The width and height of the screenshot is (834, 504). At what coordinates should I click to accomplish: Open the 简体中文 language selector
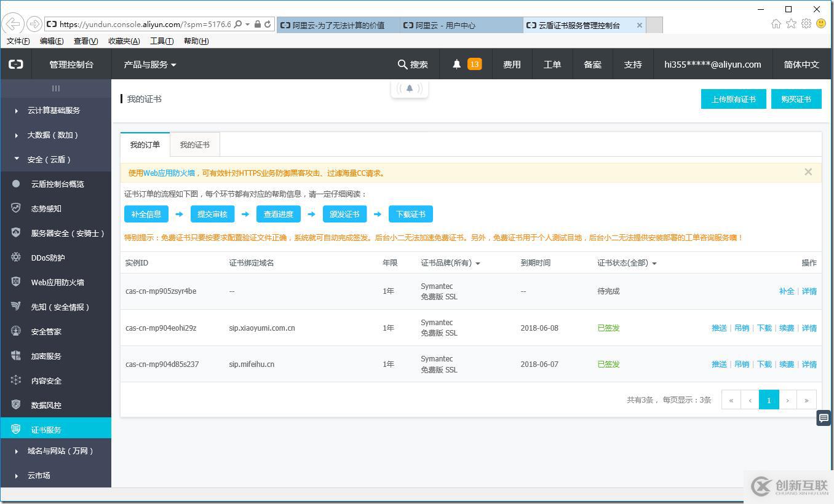(x=801, y=64)
